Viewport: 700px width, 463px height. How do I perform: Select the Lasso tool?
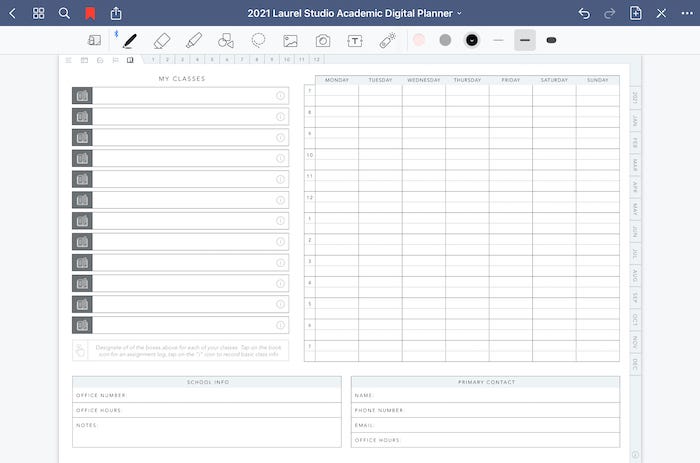tap(258, 40)
